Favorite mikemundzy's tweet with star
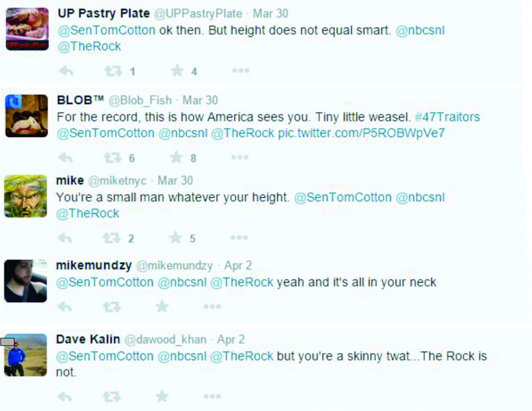This screenshot has height=411, width=532. click(162, 307)
